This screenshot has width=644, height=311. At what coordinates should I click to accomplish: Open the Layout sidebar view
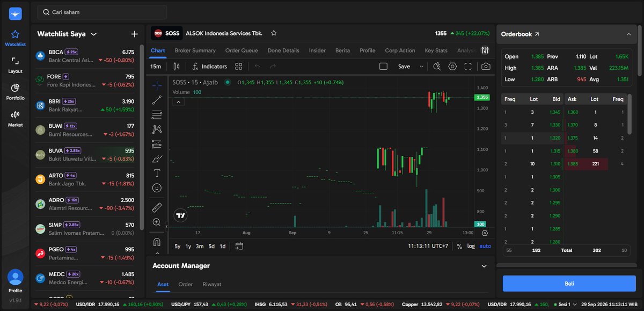pos(15,65)
